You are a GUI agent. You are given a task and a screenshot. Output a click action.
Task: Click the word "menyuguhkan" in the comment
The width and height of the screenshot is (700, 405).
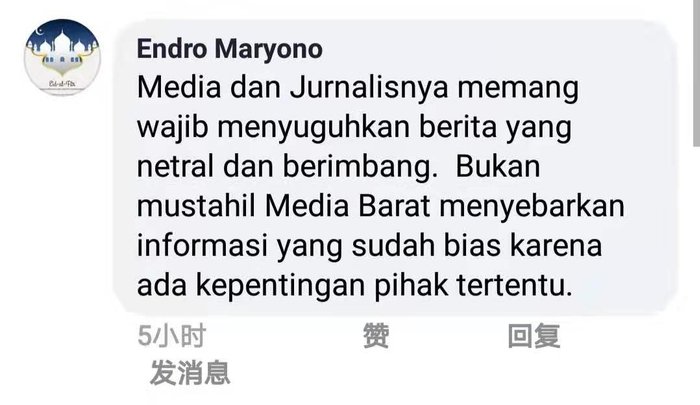click(x=313, y=128)
